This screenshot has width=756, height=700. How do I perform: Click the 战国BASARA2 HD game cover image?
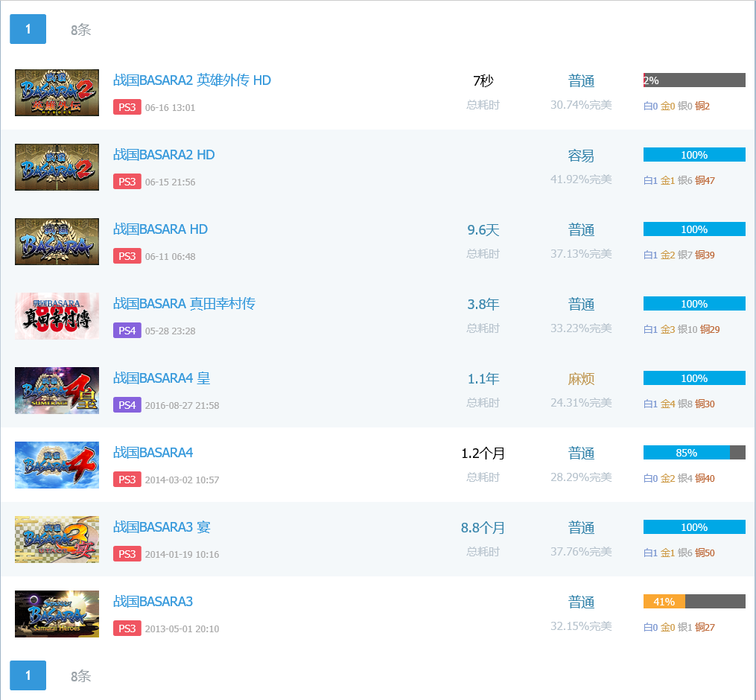tap(57, 167)
